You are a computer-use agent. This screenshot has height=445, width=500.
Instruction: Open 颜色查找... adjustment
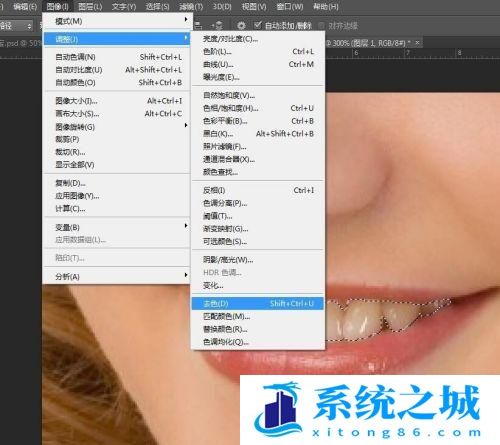coord(258,172)
